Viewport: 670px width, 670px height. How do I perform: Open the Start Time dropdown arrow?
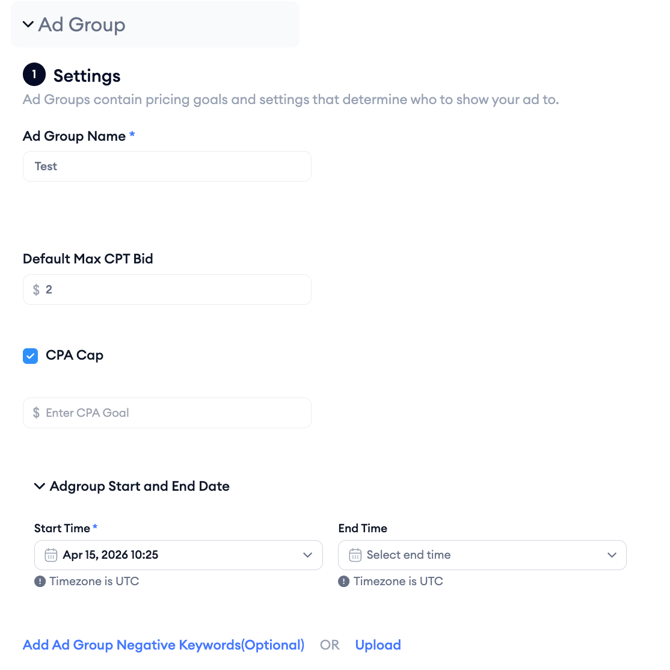click(307, 555)
